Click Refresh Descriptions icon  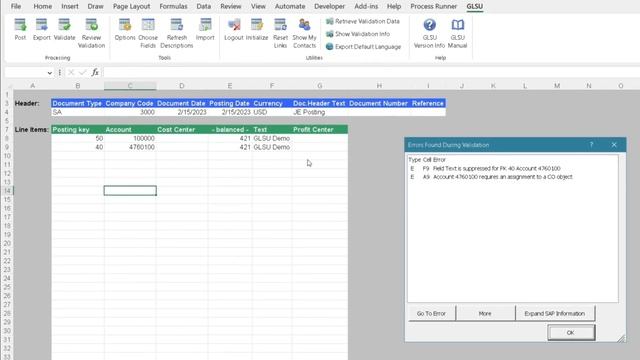click(x=177, y=33)
